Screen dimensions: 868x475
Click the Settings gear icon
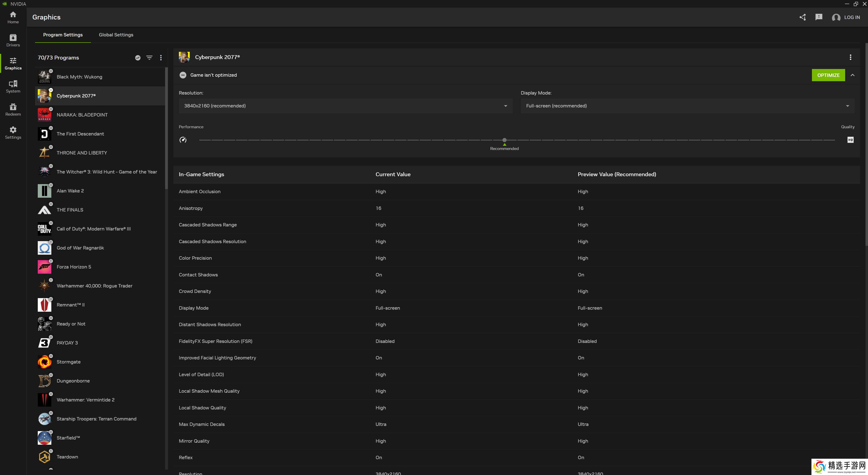(13, 130)
